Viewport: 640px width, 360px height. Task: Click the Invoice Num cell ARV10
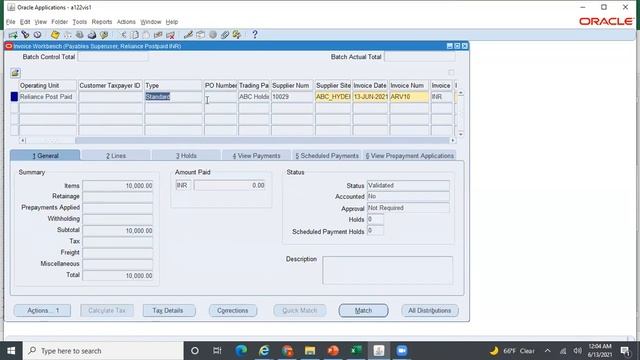tap(409, 97)
